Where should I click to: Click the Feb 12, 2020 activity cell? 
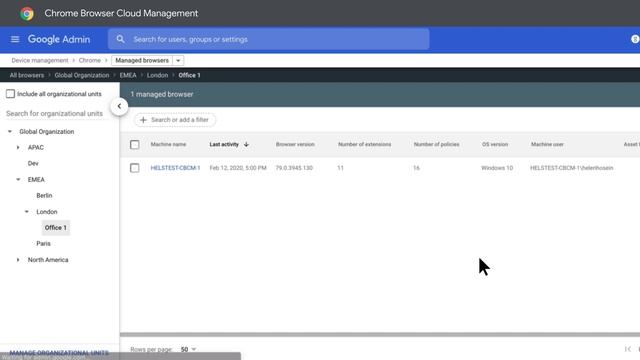[x=238, y=168]
